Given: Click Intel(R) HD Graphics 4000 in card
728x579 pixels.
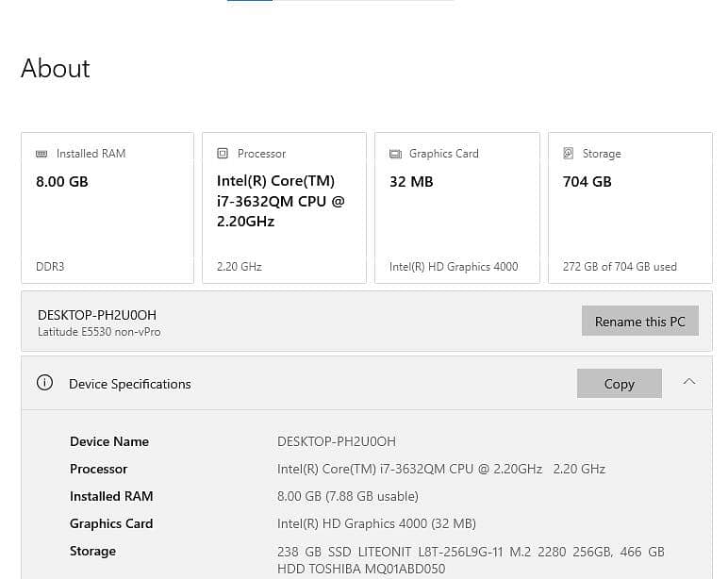Looking at the screenshot, I should [454, 267].
